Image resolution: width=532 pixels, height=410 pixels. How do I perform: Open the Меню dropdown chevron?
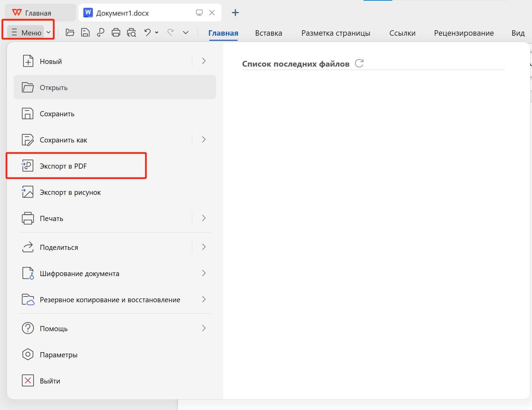tap(48, 32)
